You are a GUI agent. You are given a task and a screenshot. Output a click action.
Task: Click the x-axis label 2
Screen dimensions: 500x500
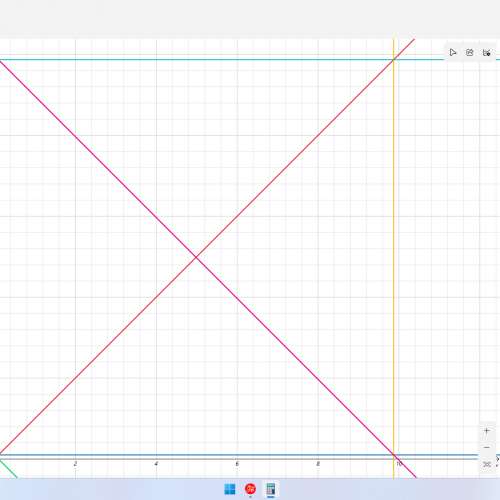75,464
